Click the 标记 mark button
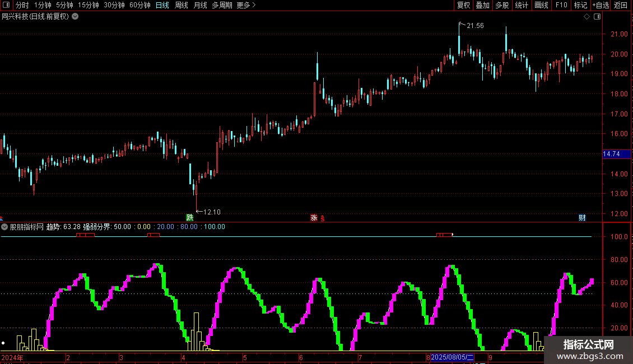Screen dimensions: 633x364 point(580,5)
